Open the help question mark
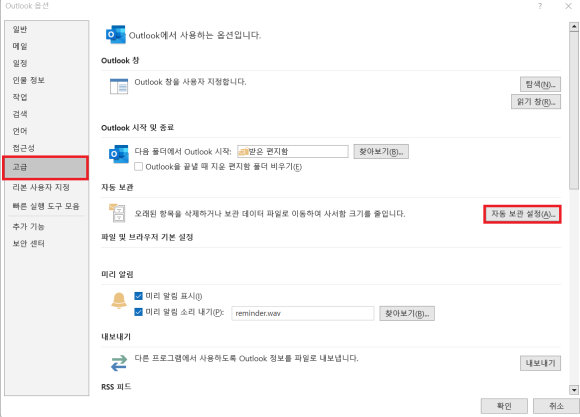Screen dimensions: 580x417 pos(540,6)
